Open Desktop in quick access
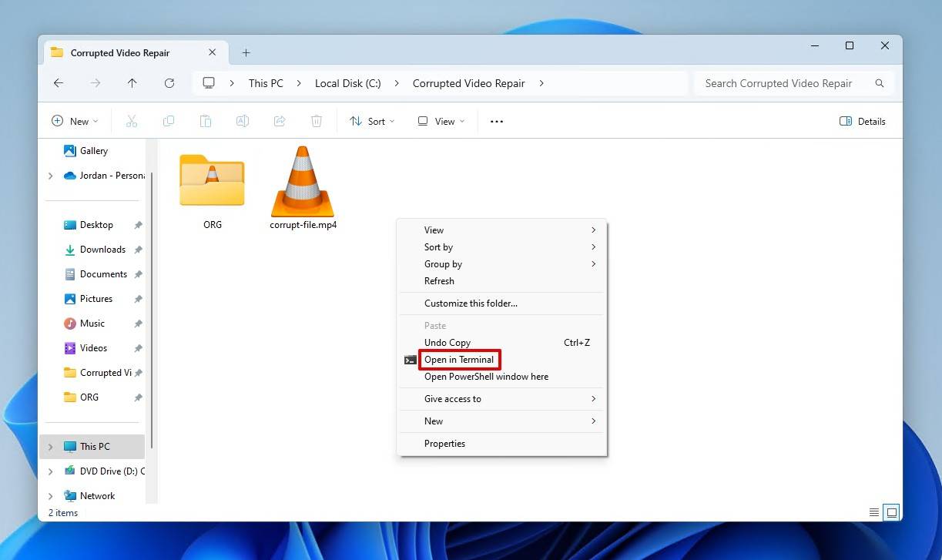942x560 pixels. [x=96, y=225]
